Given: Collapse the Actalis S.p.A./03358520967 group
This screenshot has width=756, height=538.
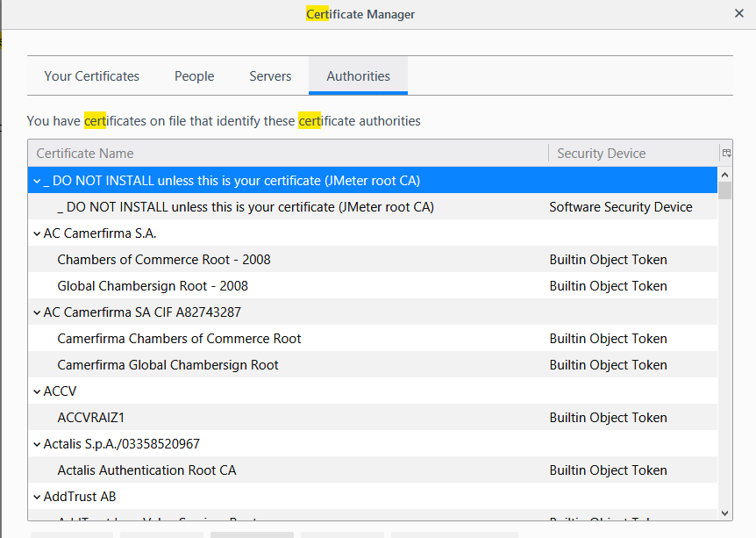Looking at the screenshot, I should pos(36,443).
